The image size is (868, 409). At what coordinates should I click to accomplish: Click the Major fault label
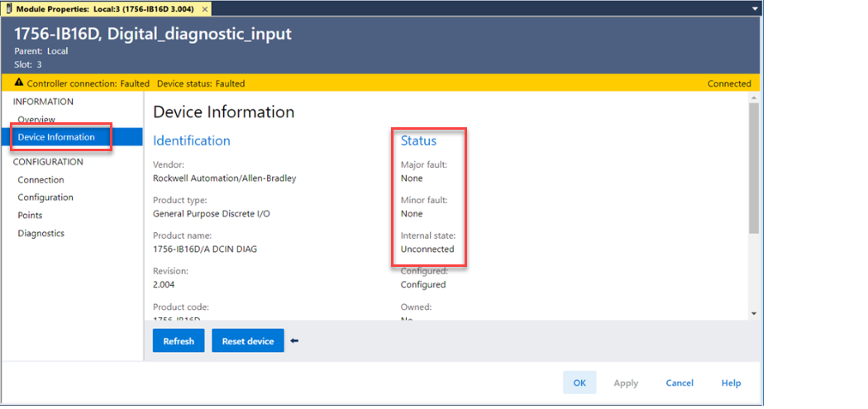pyautogui.click(x=423, y=164)
